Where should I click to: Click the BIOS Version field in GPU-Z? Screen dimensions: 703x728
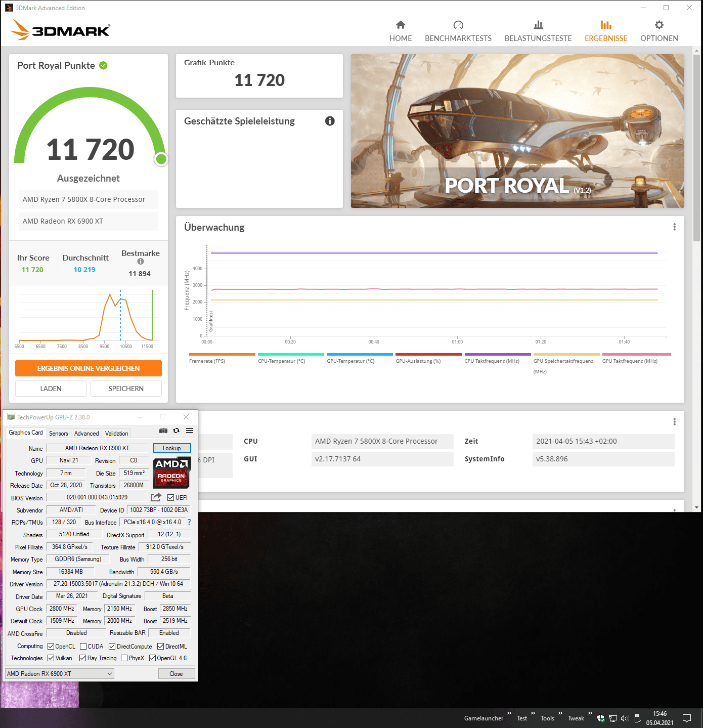[97, 498]
